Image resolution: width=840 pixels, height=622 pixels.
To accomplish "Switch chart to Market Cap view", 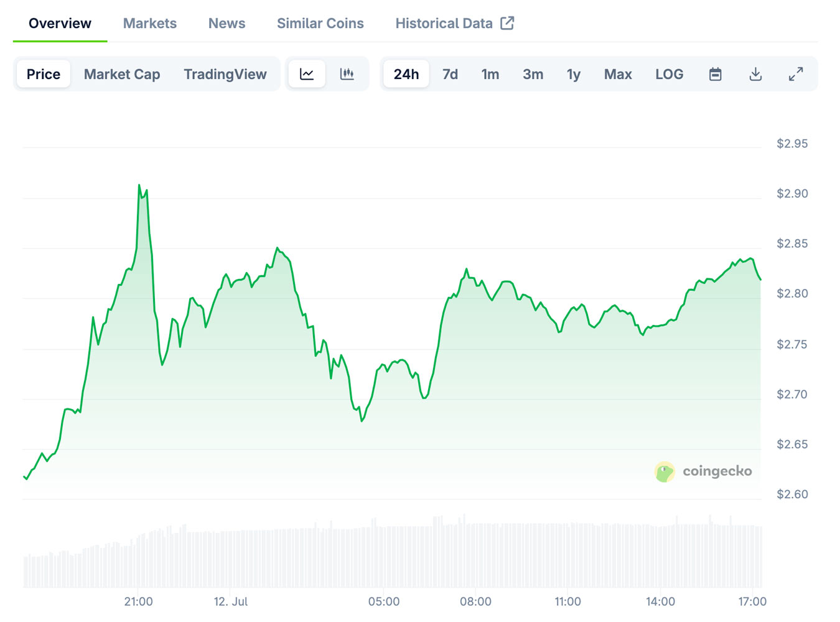I will [122, 73].
